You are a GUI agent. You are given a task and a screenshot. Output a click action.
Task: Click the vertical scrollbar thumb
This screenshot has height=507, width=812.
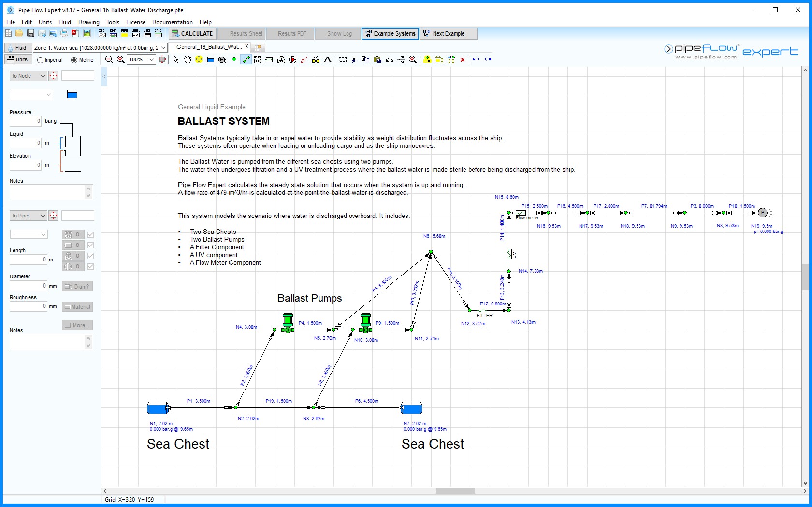point(805,277)
